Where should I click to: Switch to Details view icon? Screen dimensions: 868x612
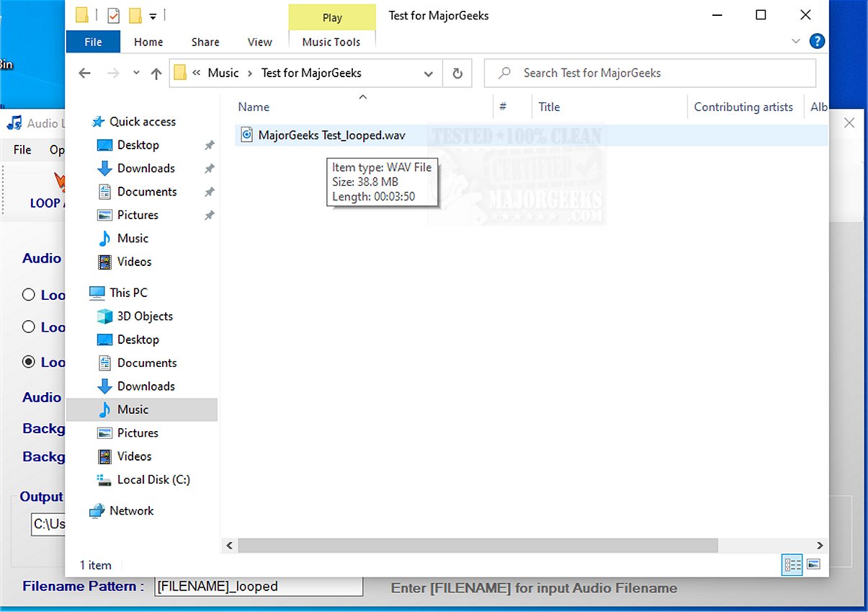click(792, 565)
